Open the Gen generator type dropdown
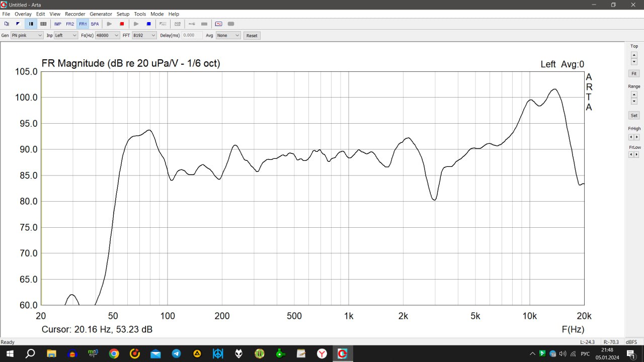 pyautogui.click(x=27, y=36)
